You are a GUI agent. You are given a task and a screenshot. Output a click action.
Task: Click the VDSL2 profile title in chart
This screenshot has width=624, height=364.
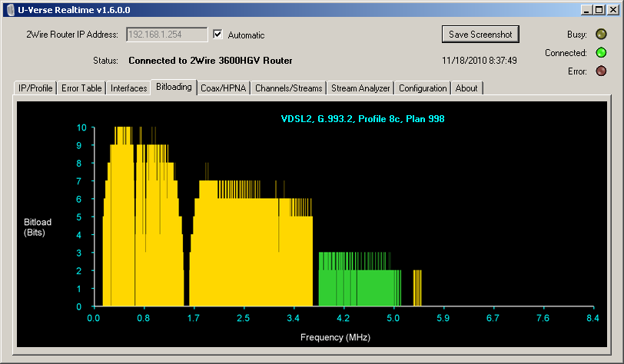coord(362,119)
